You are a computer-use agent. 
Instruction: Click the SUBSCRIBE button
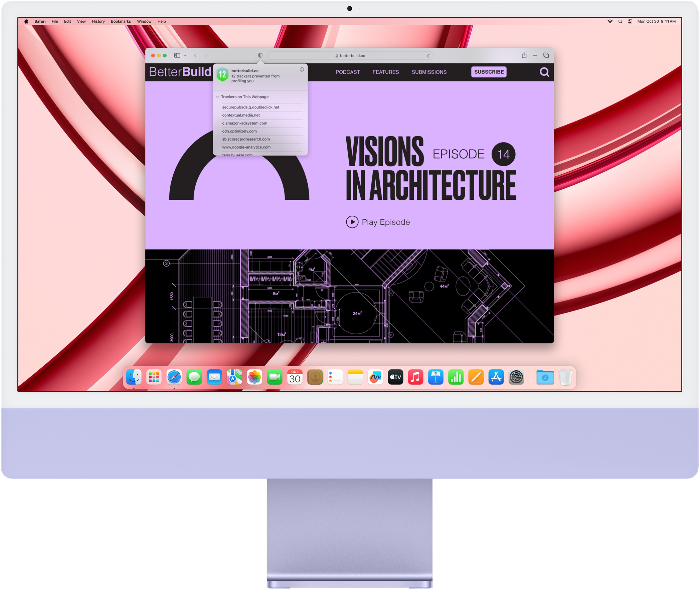pos(489,72)
